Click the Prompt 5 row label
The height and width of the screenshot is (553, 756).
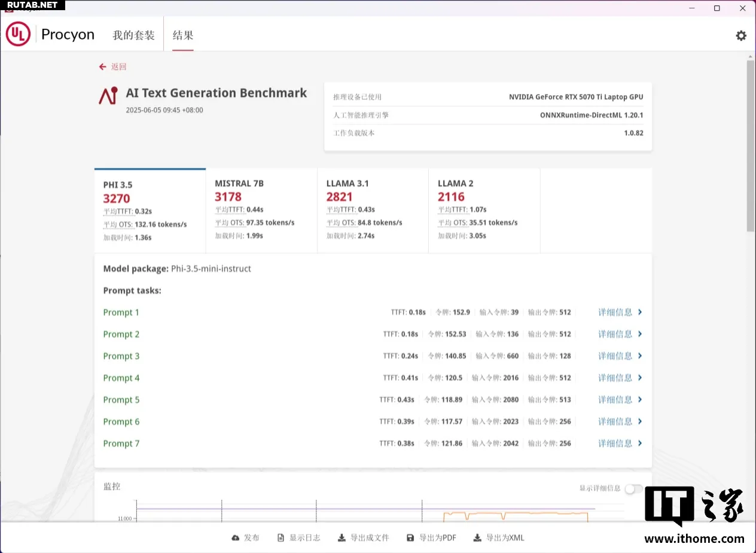coord(121,400)
